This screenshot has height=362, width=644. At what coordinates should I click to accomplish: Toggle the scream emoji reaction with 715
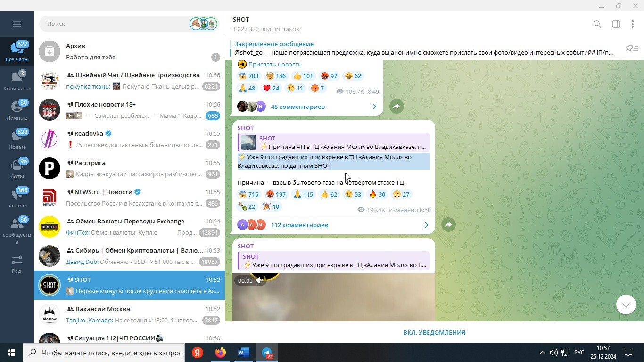click(x=248, y=194)
